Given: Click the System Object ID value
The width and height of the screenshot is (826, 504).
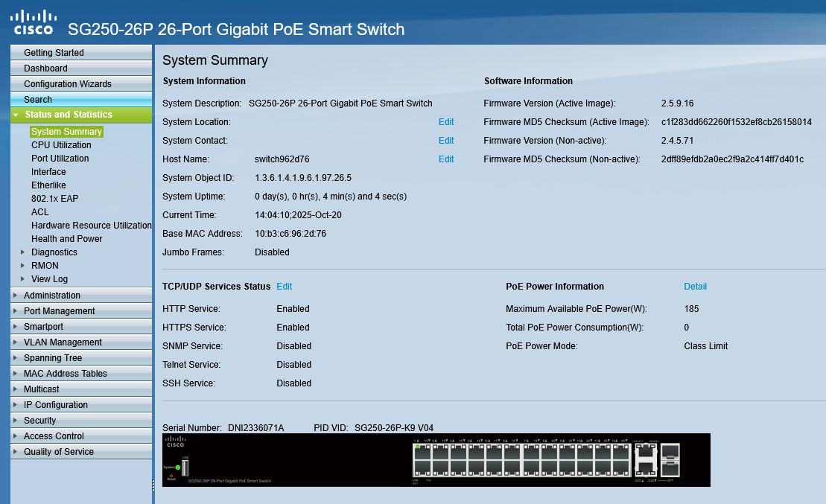Looking at the screenshot, I should click(x=303, y=178).
